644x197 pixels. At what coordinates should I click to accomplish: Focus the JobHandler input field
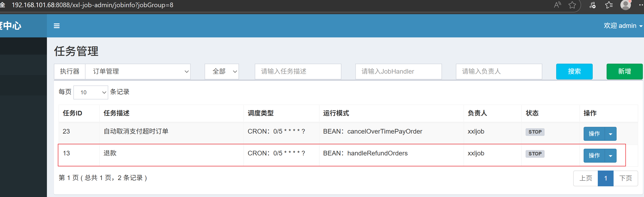coord(399,72)
